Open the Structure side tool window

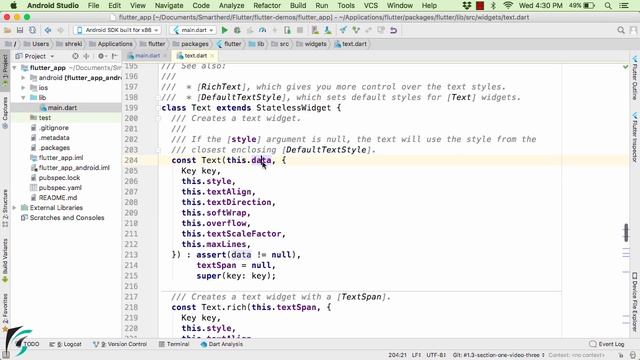(5, 208)
